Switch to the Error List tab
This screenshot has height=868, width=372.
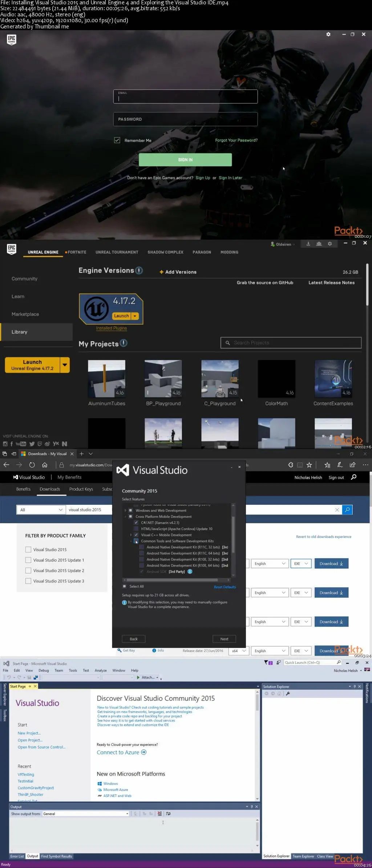[17, 856]
